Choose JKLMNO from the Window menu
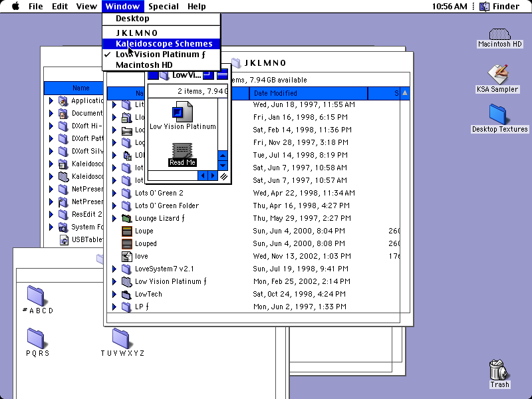Viewport: 532px width, 399px height. pyautogui.click(x=162, y=33)
